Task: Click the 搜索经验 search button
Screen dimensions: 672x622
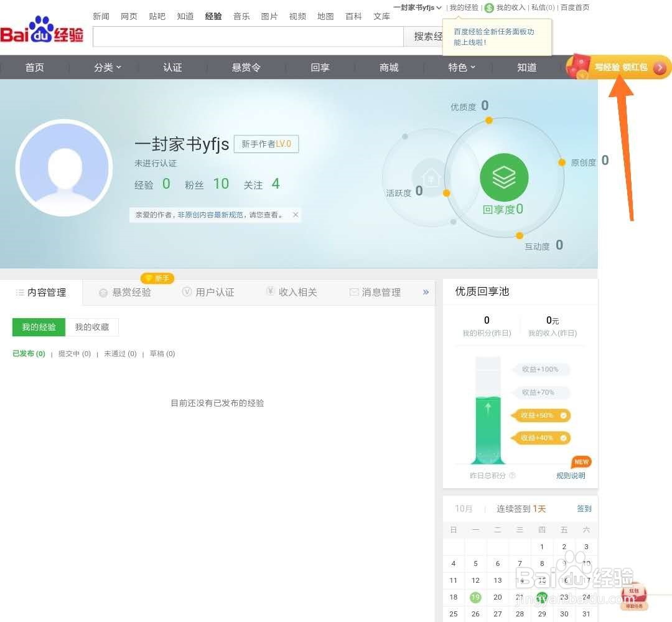Action: click(424, 37)
